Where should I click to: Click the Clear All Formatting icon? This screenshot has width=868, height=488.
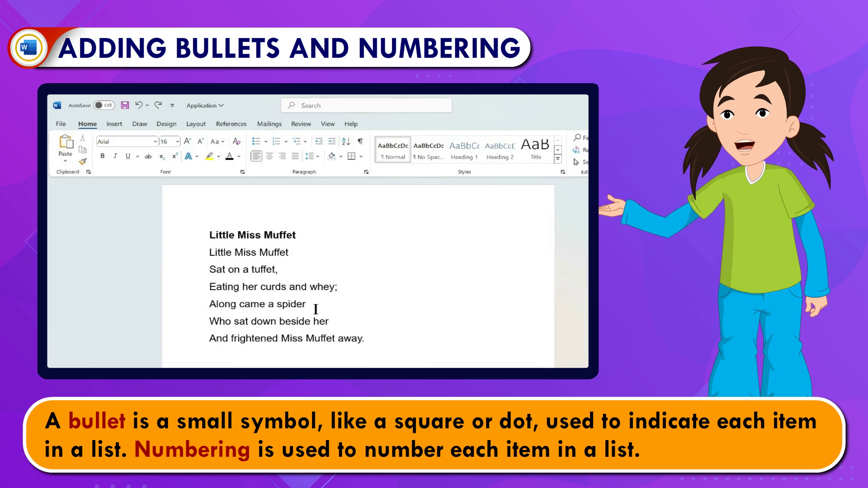click(236, 141)
